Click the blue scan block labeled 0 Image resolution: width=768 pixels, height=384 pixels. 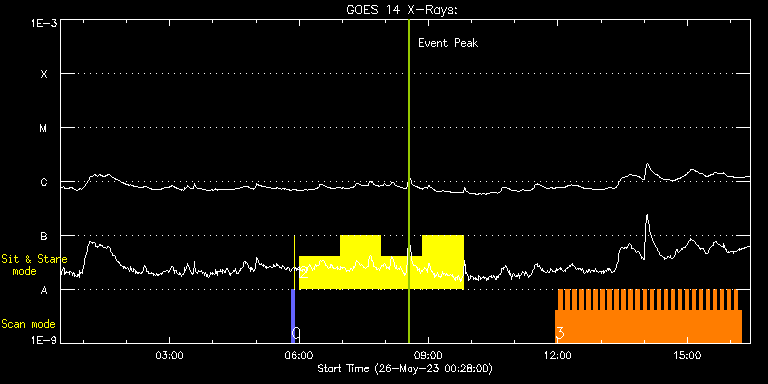pos(293,316)
